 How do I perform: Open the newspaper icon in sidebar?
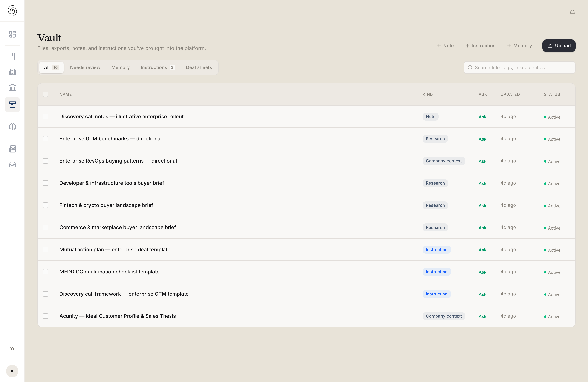pyautogui.click(x=12, y=149)
